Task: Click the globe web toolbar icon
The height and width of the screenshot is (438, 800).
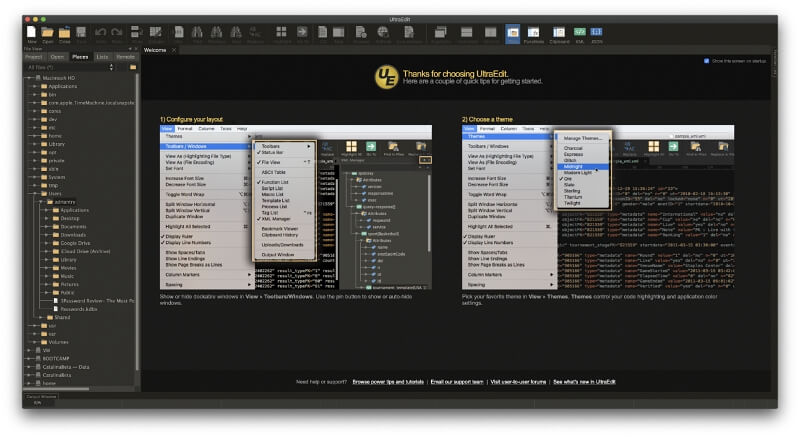Action: tap(383, 32)
